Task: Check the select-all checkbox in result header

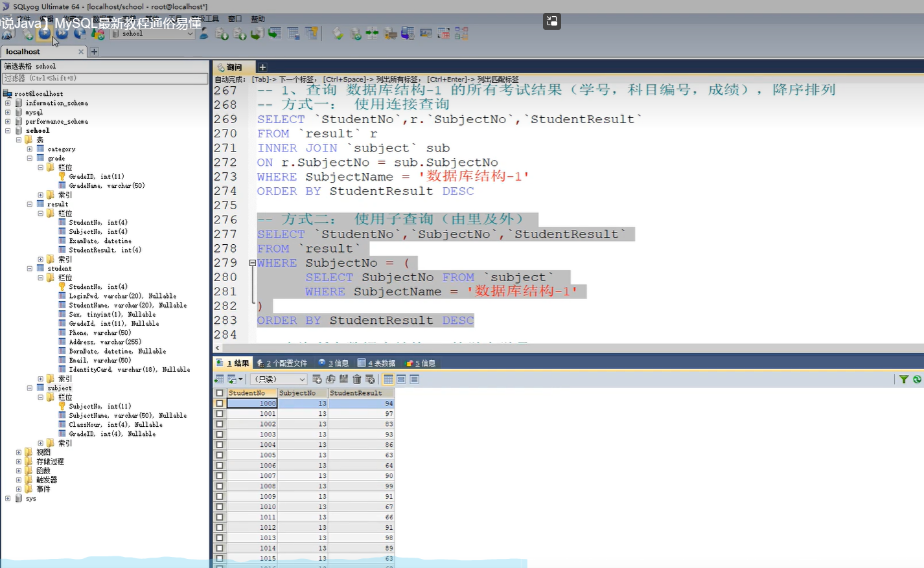Action: (x=220, y=393)
